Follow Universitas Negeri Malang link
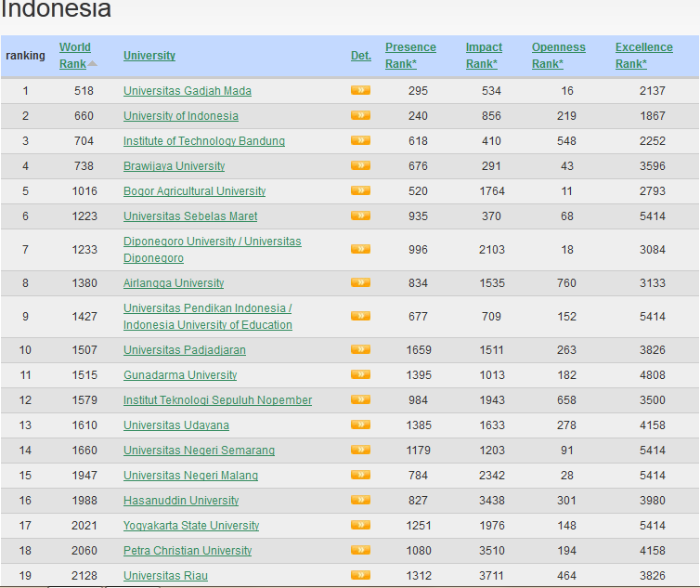 pos(190,475)
